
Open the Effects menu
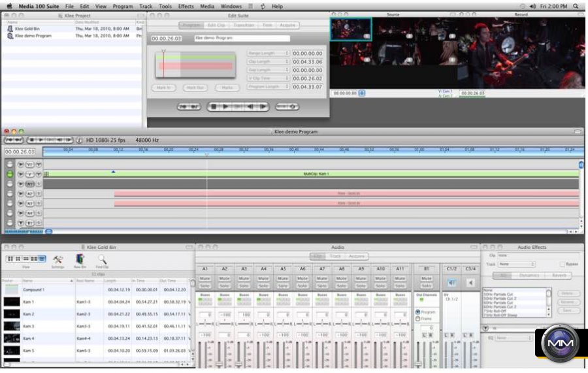tap(186, 7)
